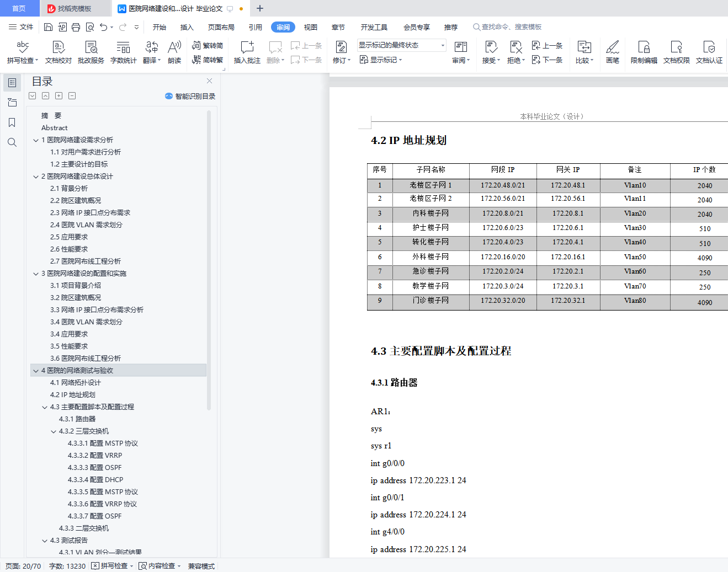
Task: Select the 画笔 pen tool
Action: 613,52
